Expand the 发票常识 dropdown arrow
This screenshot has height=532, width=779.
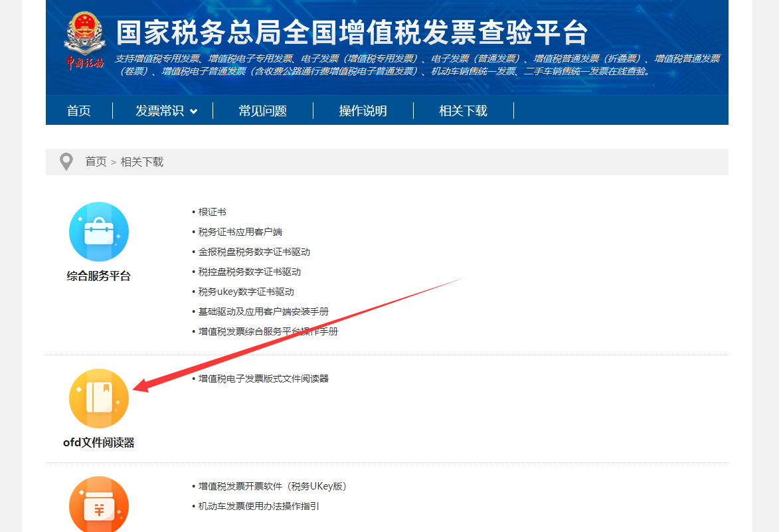(x=193, y=112)
